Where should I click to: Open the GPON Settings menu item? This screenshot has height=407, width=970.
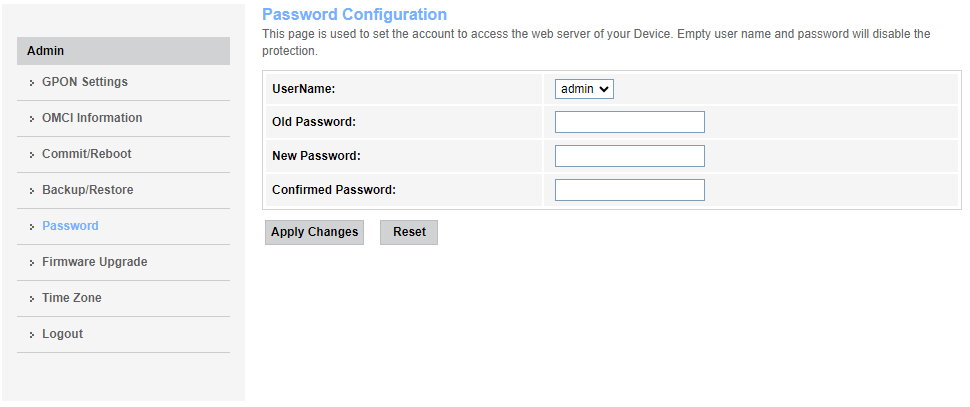coord(84,82)
